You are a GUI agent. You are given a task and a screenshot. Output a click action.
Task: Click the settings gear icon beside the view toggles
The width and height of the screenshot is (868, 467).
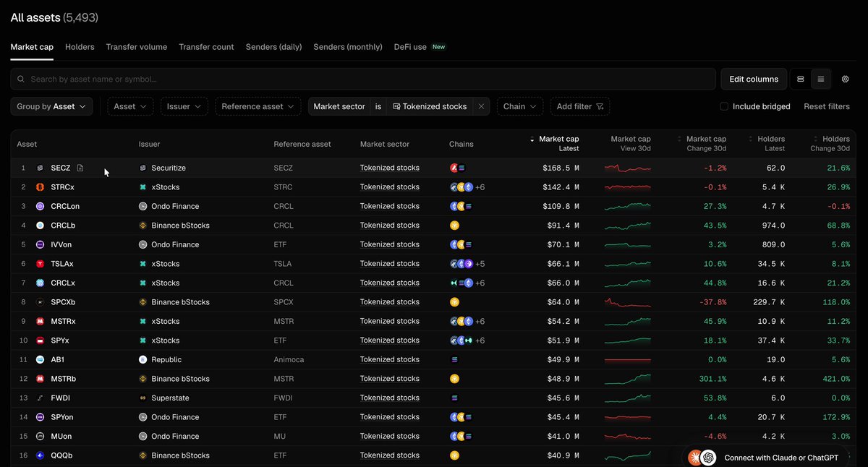pos(845,79)
